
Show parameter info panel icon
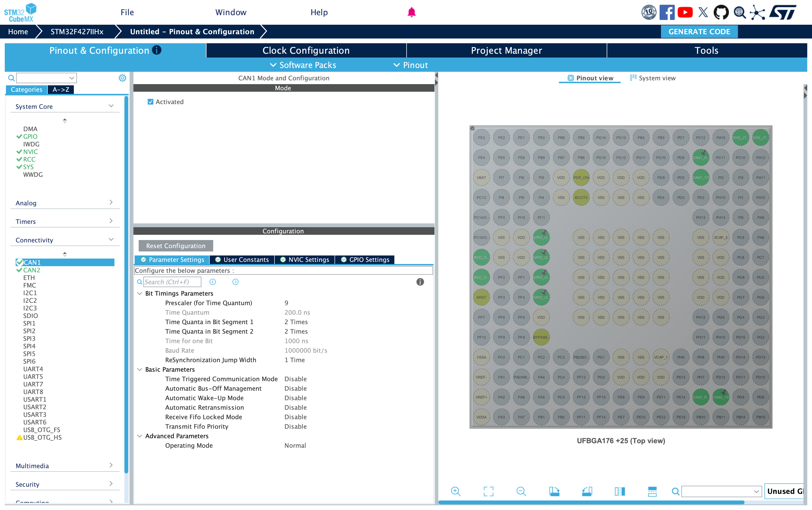coord(420,282)
